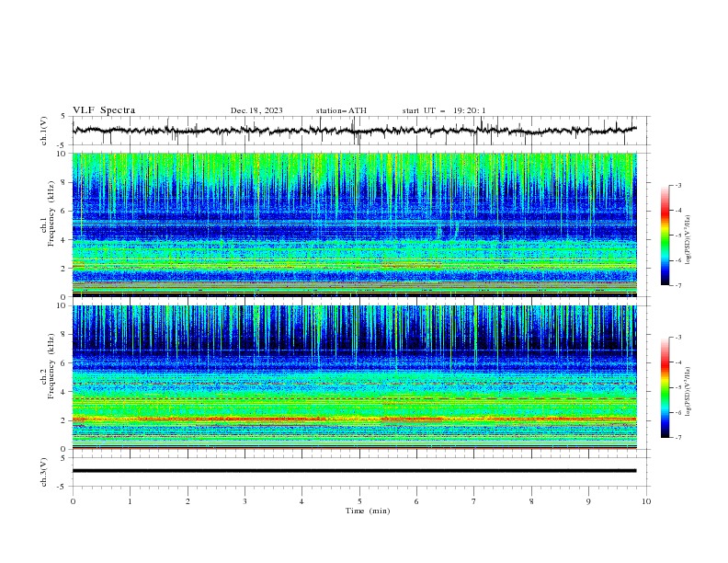Viewport: 728px width, 563px height.
Task: Click time-axis tick label "1"
Action: [x=130, y=501]
